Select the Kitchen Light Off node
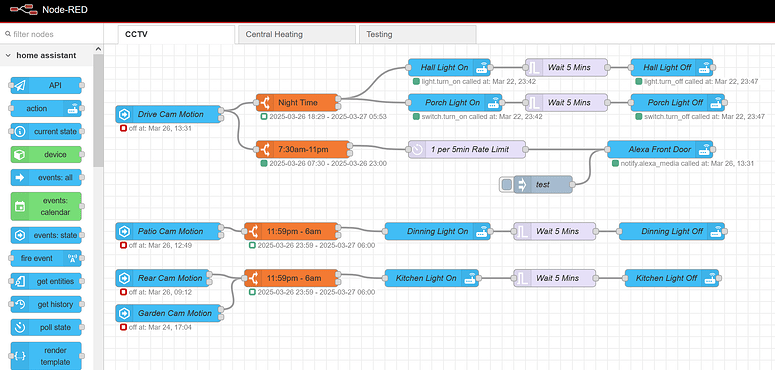The image size is (775, 370). point(672,278)
